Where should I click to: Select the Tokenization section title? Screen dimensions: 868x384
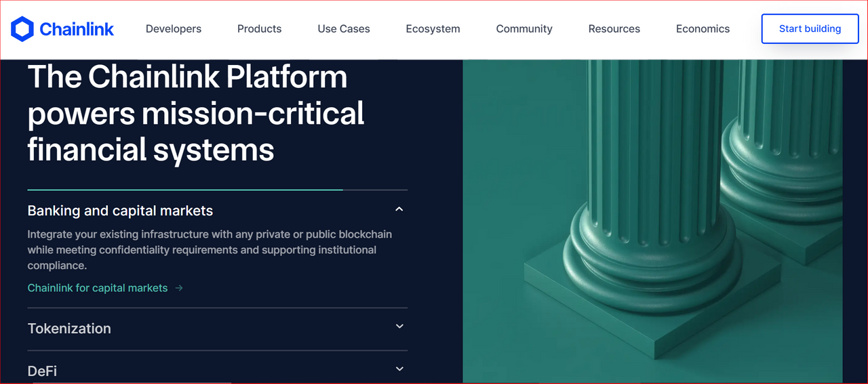click(x=69, y=328)
